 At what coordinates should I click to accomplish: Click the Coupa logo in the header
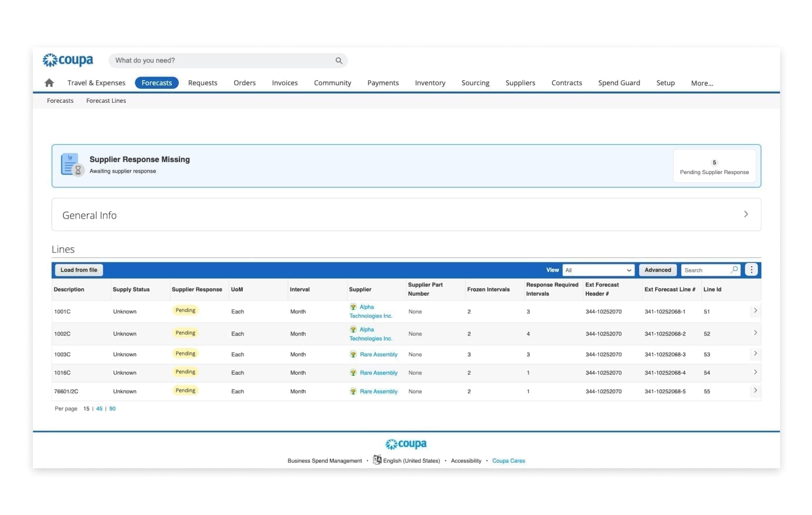[67, 60]
